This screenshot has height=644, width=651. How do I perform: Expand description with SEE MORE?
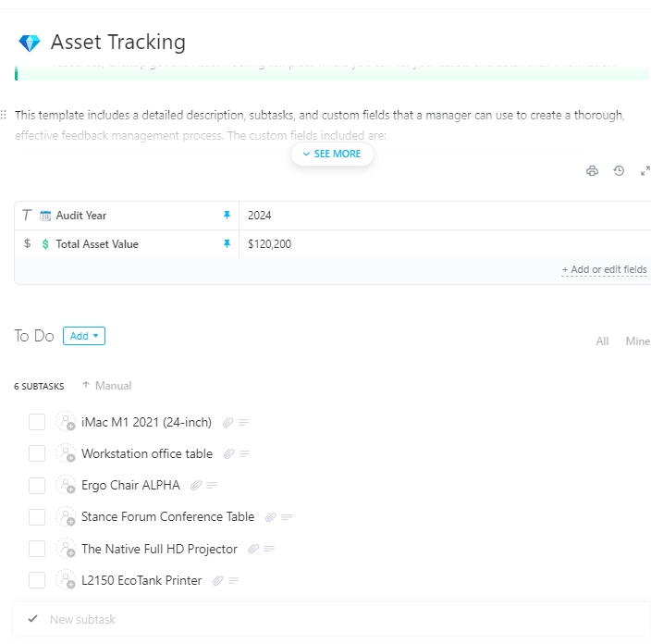click(x=332, y=154)
